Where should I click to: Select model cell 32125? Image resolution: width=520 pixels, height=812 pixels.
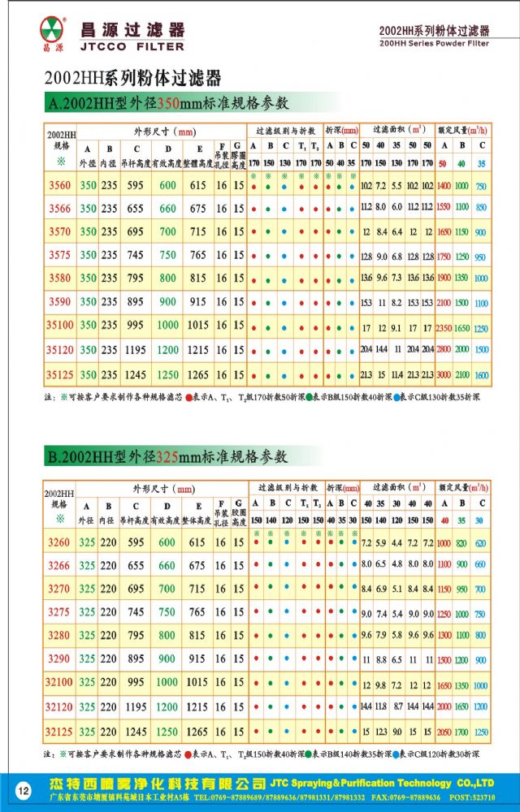[x=59, y=732]
